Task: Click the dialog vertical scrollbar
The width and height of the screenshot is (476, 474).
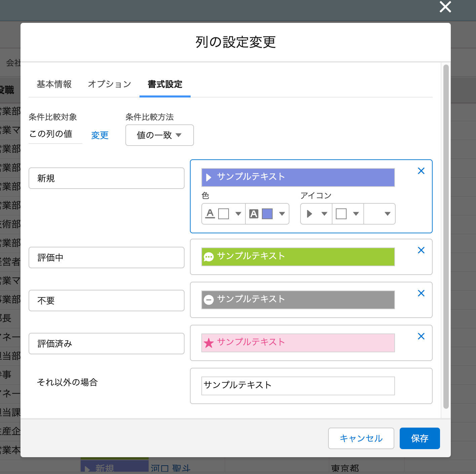Action: pyautogui.click(x=446, y=237)
